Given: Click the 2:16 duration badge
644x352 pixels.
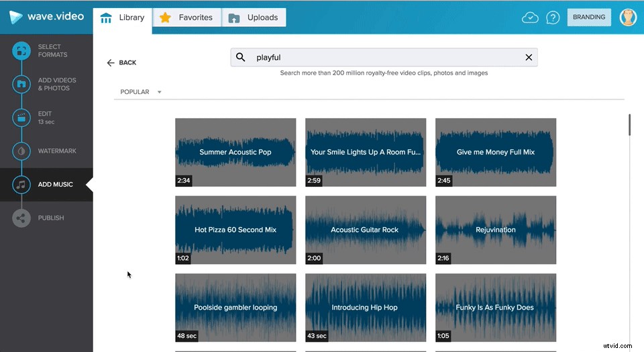Looking at the screenshot, I should click(443, 258).
